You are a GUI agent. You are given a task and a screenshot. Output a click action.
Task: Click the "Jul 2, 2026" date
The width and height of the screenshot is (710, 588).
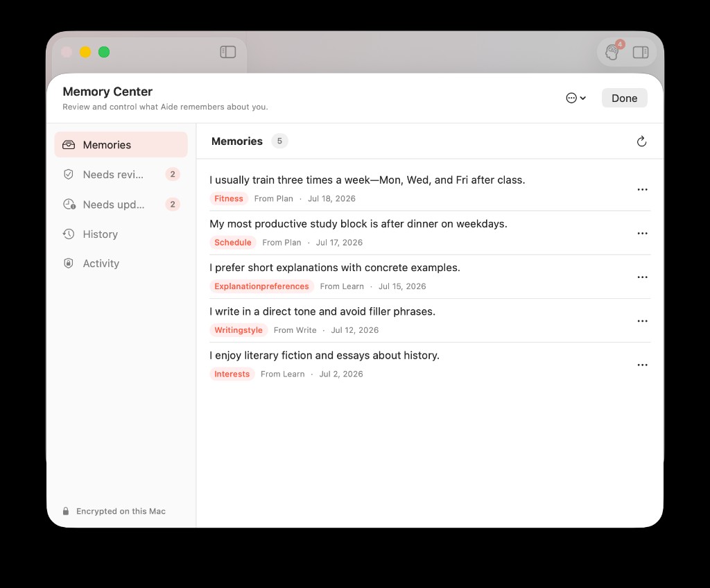[x=341, y=374]
